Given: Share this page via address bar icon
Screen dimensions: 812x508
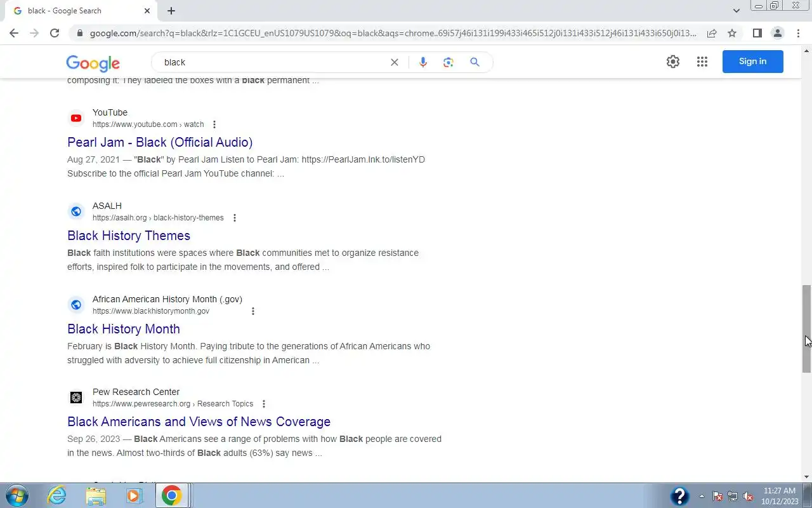Looking at the screenshot, I should click(x=712, y=33).
